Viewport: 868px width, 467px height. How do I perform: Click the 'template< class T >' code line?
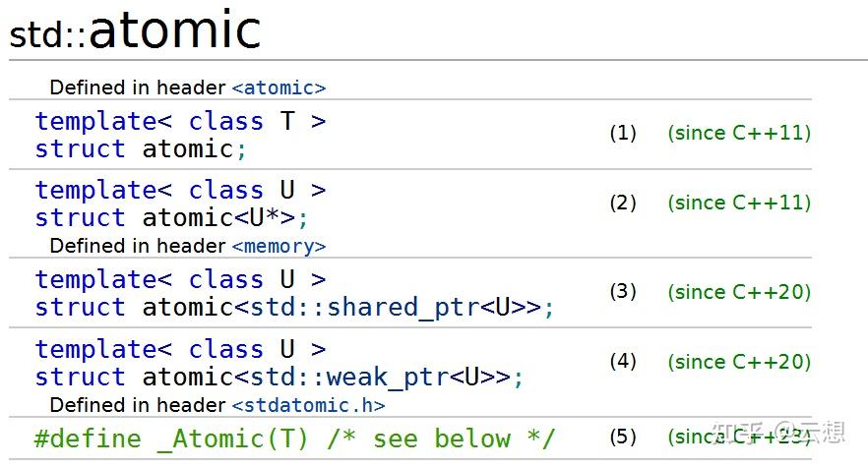click(x=180, y=121)
